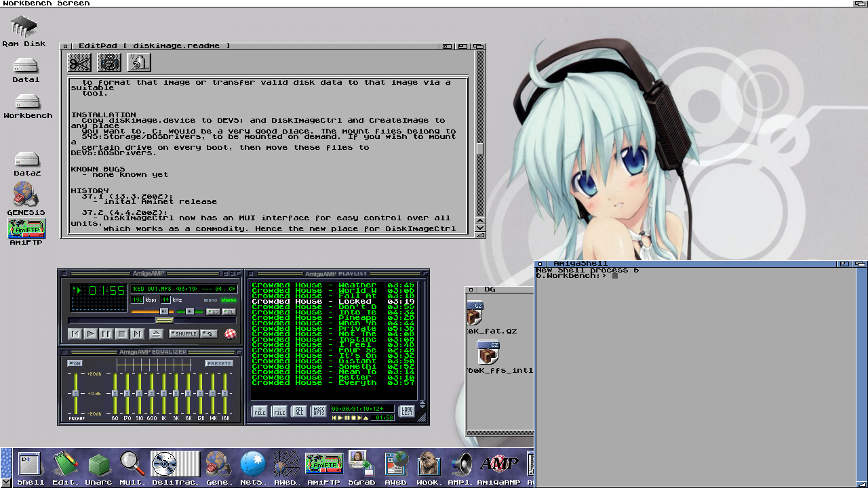The image size is (868, 488).
Task: Click the camera icon in EditPad toolbar
Action: (109, 63)
